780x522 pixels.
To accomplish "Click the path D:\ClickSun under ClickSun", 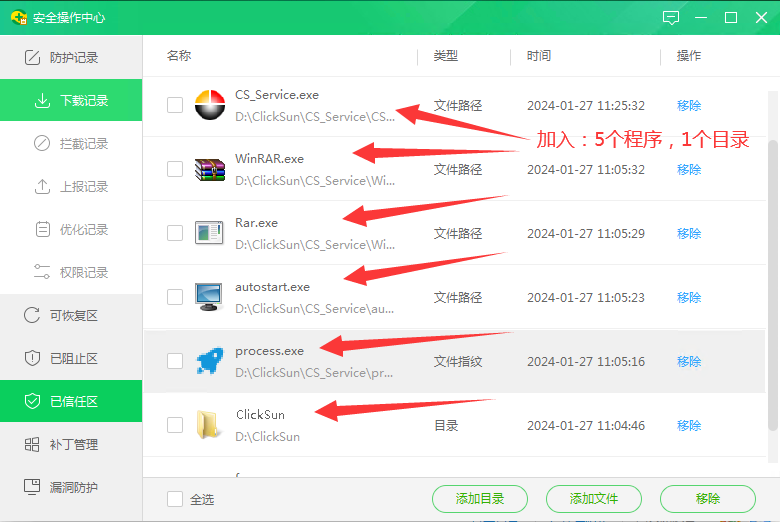I will [268, 437].
